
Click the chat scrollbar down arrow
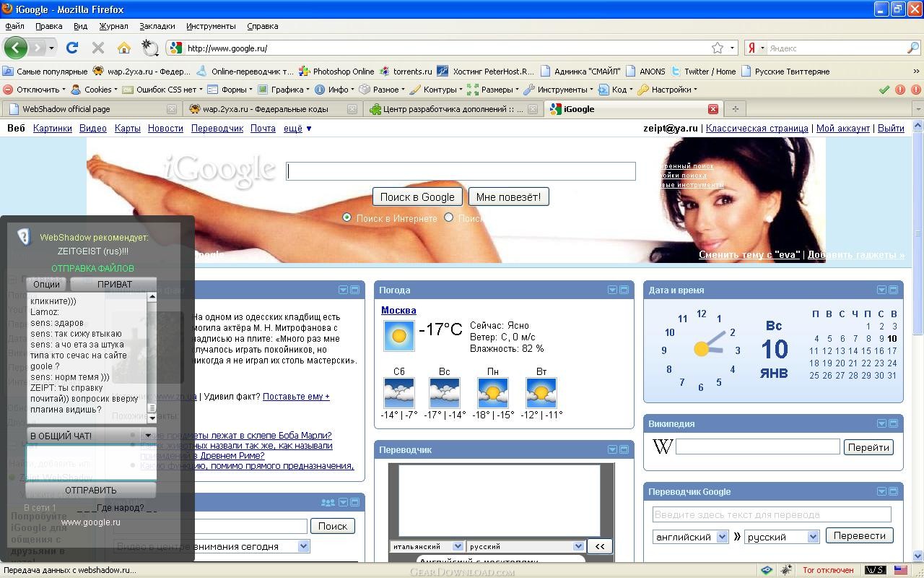click(x=152, y=417)
